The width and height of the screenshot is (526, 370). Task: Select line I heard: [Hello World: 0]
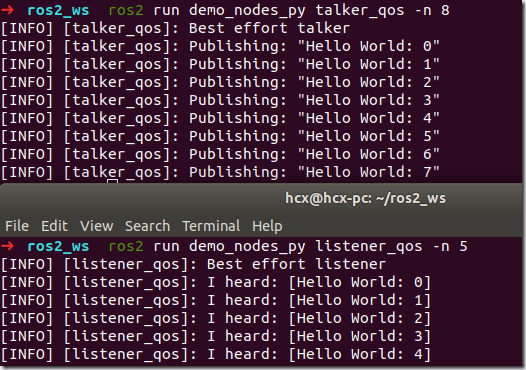click(x=216, y=282)
